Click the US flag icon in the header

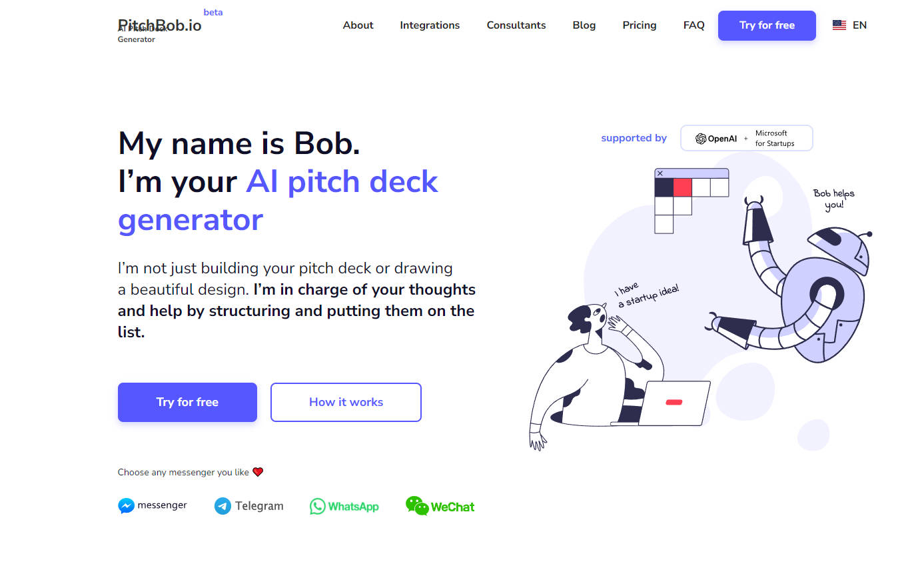[x=838, y=25]
